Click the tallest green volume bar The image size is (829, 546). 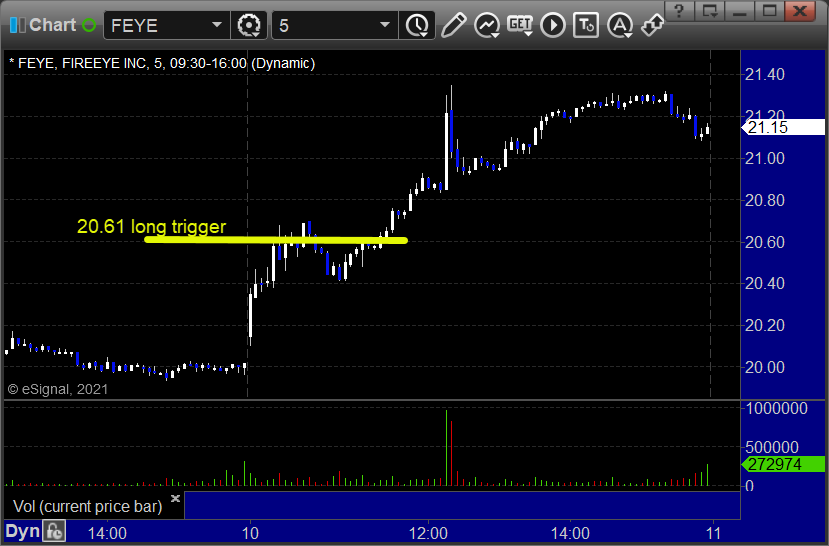pyautogui.click(x=446, y=448)
